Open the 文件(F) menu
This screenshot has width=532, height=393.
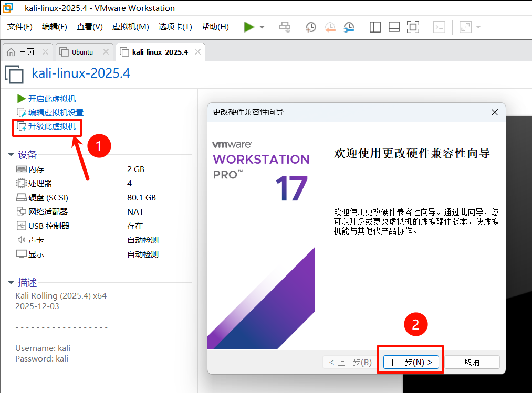(x=20, y=27)
